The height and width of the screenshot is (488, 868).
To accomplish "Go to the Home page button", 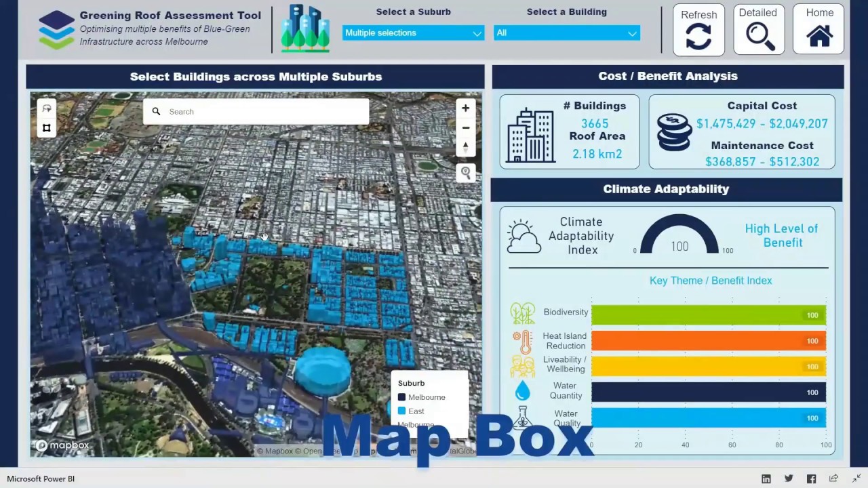I will [819, 30].
